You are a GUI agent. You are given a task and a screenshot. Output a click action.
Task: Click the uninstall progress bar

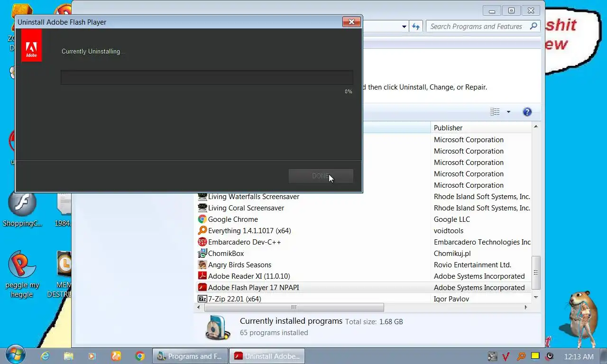click(x=207, y=78)
